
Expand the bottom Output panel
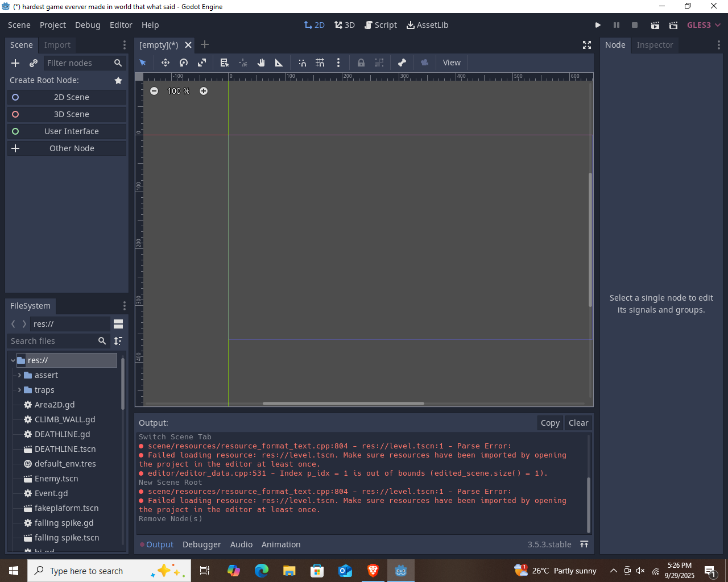584,544
